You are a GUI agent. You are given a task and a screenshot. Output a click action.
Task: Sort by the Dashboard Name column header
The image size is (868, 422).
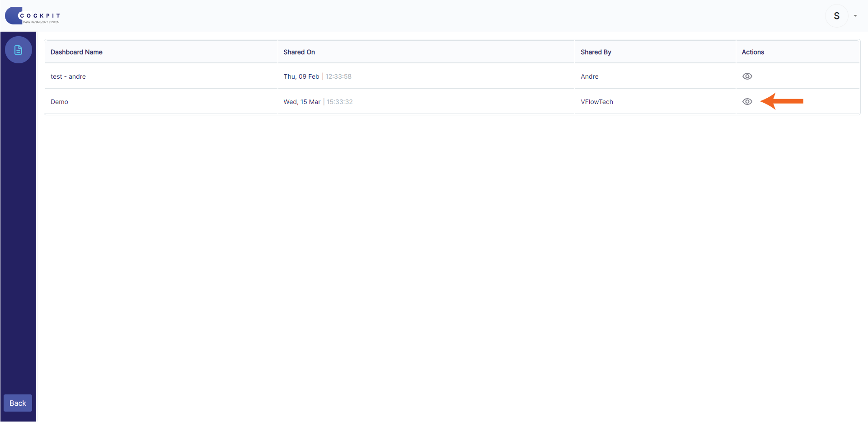click(x=76, y=52)
